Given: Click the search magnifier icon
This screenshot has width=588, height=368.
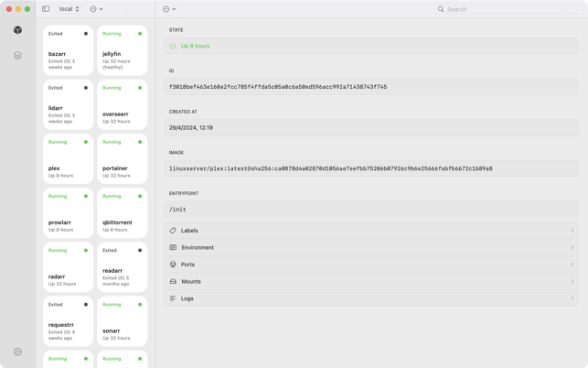Looking at the screenshot, I should point(441,9).
